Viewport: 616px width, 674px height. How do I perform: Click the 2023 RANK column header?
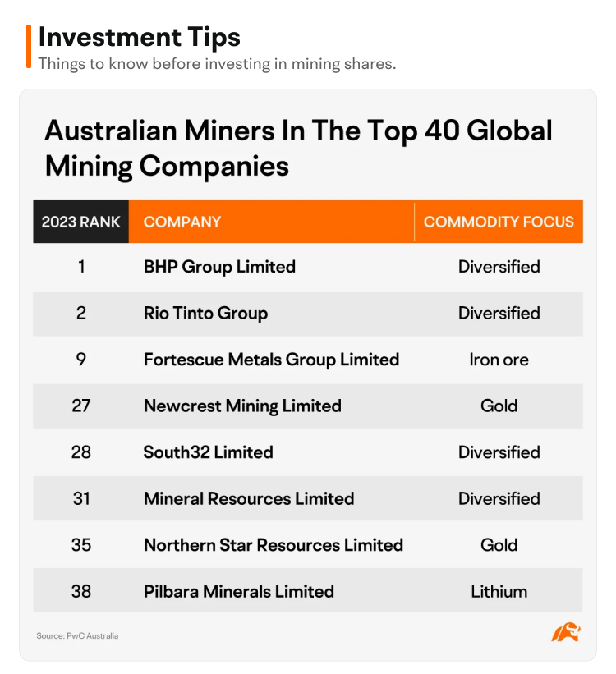pyautogui.click(x=80, y=222)
